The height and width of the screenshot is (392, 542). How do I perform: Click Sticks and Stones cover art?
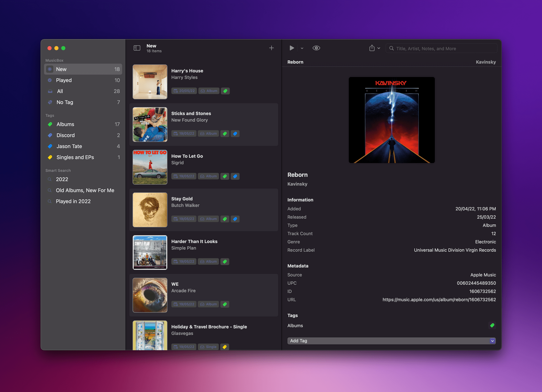[x=150, y=124]
